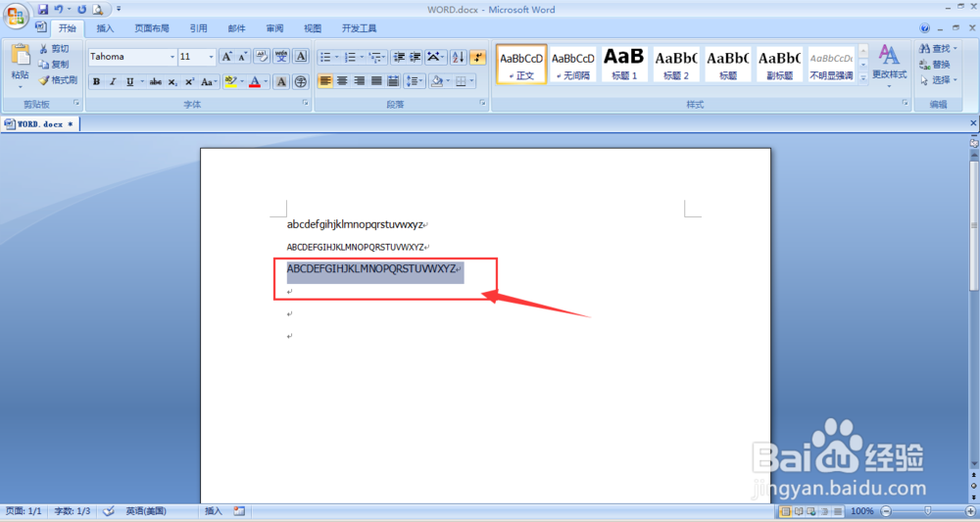Activate the Format Painter (格式刷)
This screenshot has width=980, height=522.
pos(58,80)
